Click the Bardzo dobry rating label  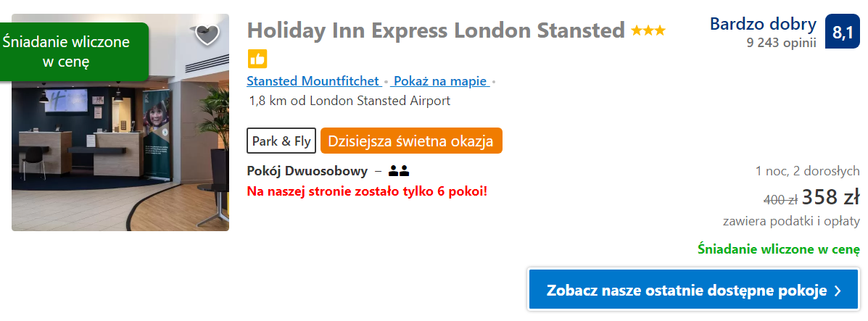coord(763,24)
